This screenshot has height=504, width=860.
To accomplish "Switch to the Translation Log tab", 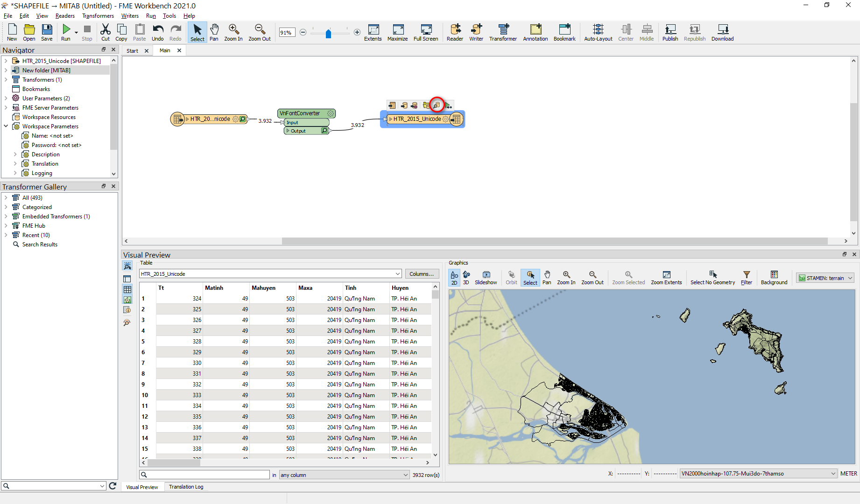I will coord(186,487).
